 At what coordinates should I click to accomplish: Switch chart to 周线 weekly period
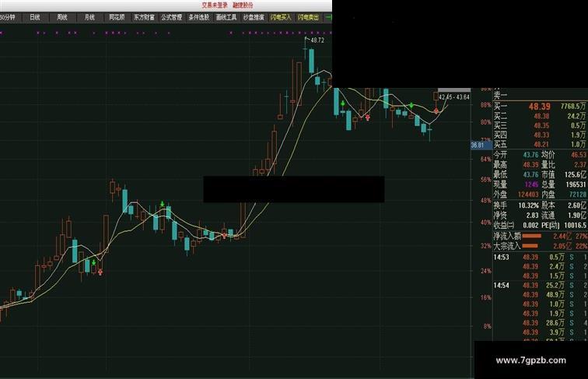(62, 17)
